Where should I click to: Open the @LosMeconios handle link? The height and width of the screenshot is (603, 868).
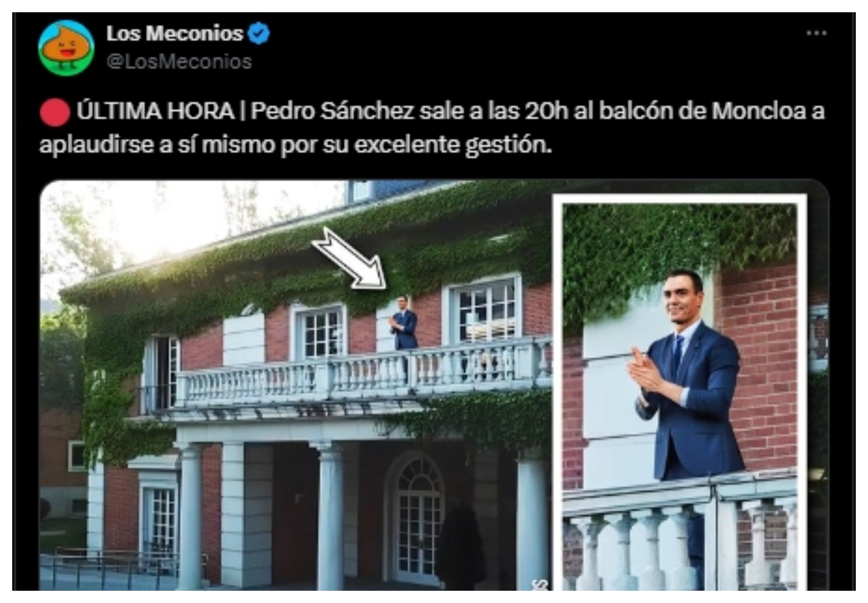[179, 62]
